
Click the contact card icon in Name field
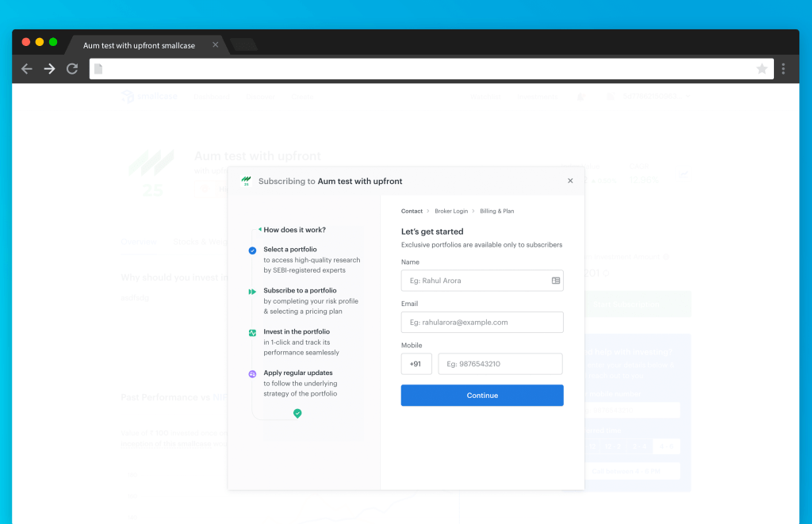click(556, 281)
